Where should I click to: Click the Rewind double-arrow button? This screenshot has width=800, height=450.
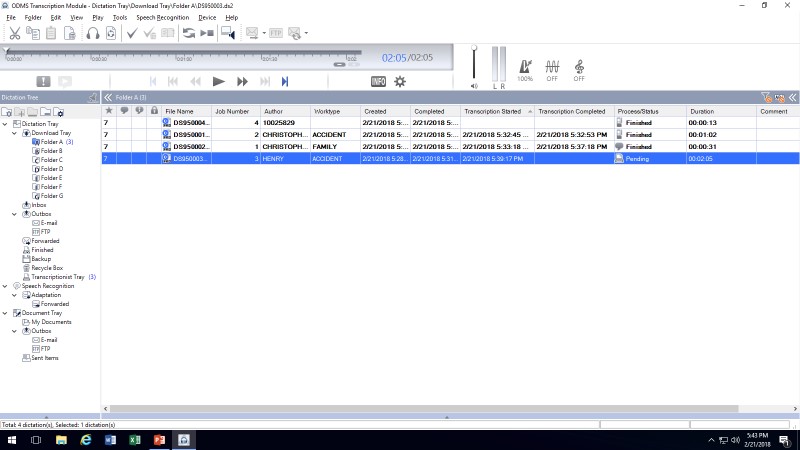195,82
